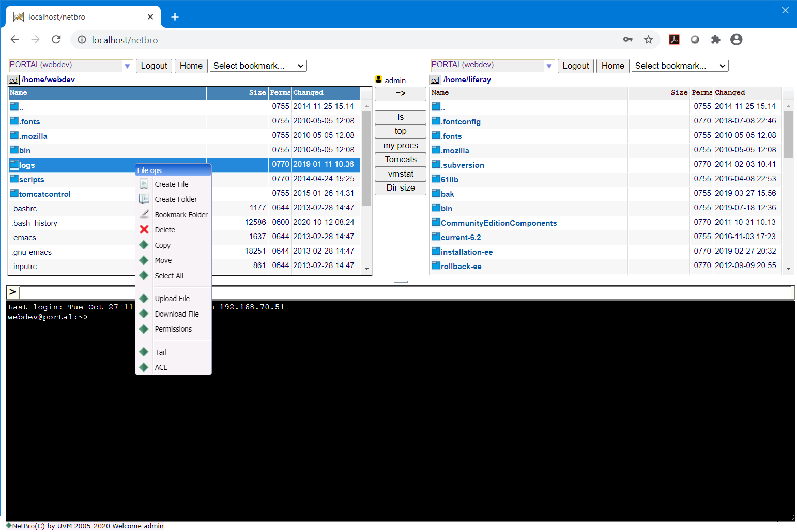Image resolution: width=797 pixels, height=532 pixels.
Task: Expand the left PORTAL(webdev) server dropdown
Action: point(127,66)
